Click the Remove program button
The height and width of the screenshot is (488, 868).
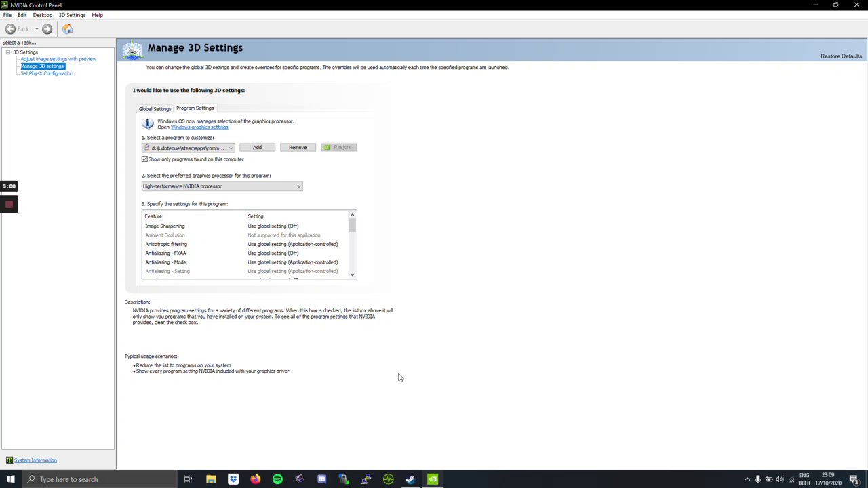click(x=298, y=148)
